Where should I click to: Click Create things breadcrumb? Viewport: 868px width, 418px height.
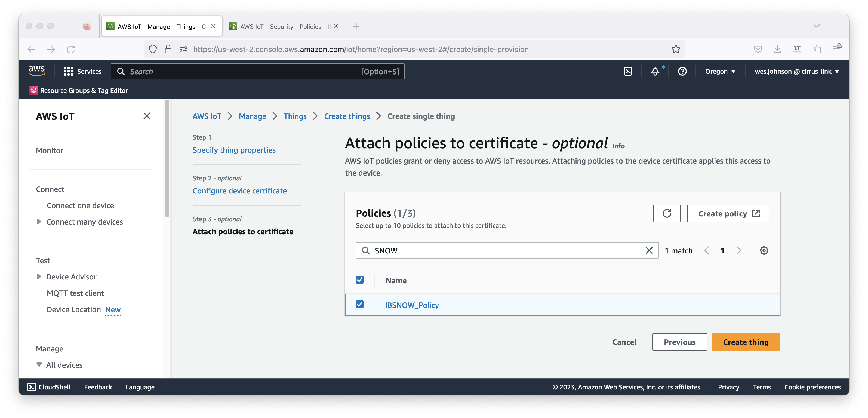[347, 116]
